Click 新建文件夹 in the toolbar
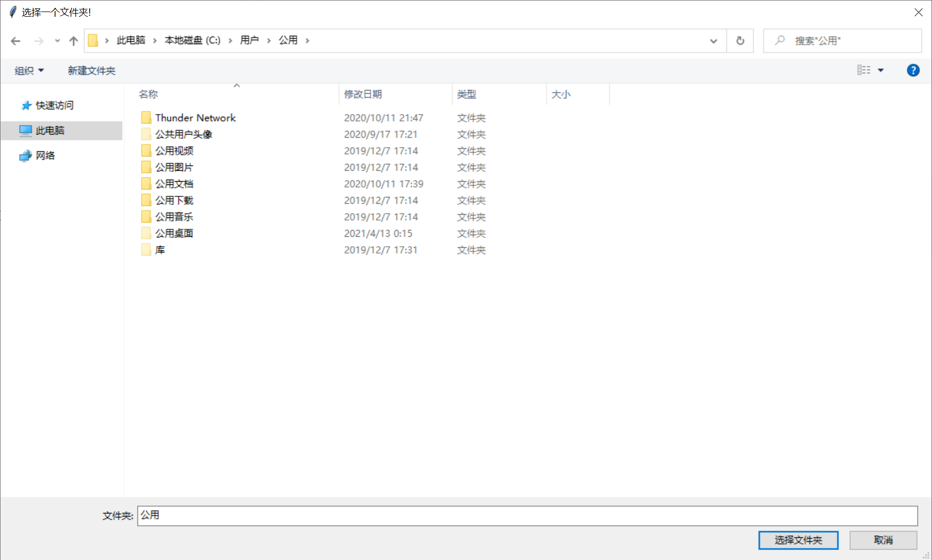 click(x=91, y=71)
